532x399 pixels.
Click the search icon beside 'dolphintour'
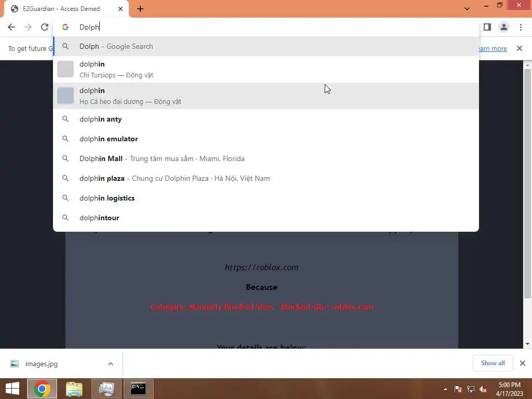(65, 218)
